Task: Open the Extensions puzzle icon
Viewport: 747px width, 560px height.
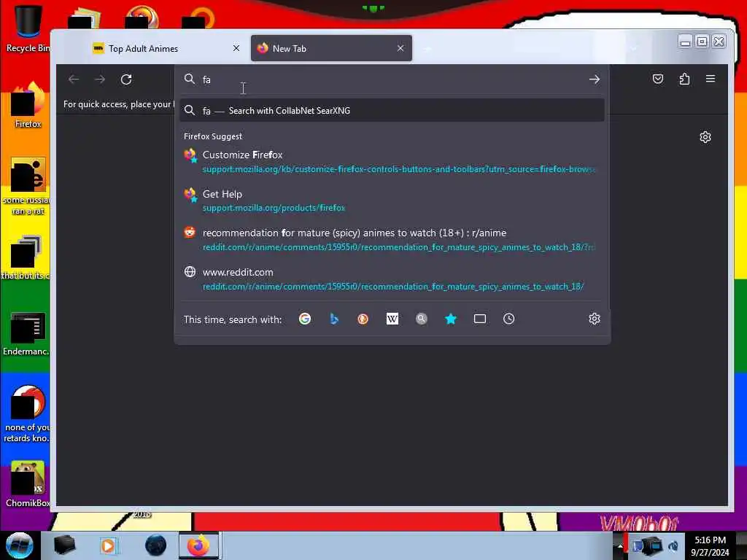Action: click(x=684, y=79)
